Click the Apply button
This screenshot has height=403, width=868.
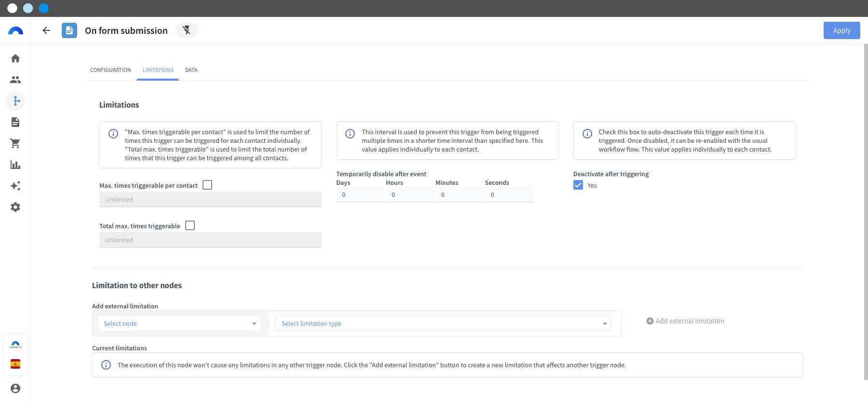842,30
